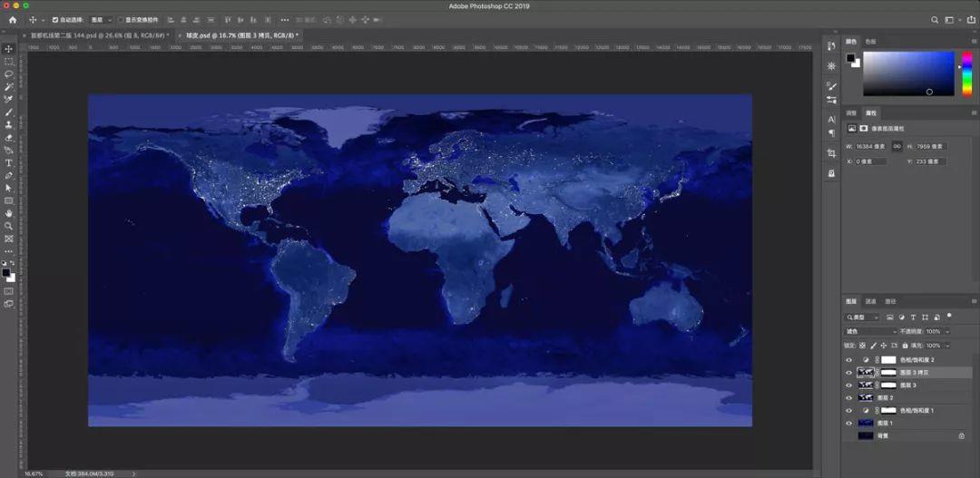The image size is (980, 478).
Task: Open the Edit Toolbar three-dots button
Action: 9,251
